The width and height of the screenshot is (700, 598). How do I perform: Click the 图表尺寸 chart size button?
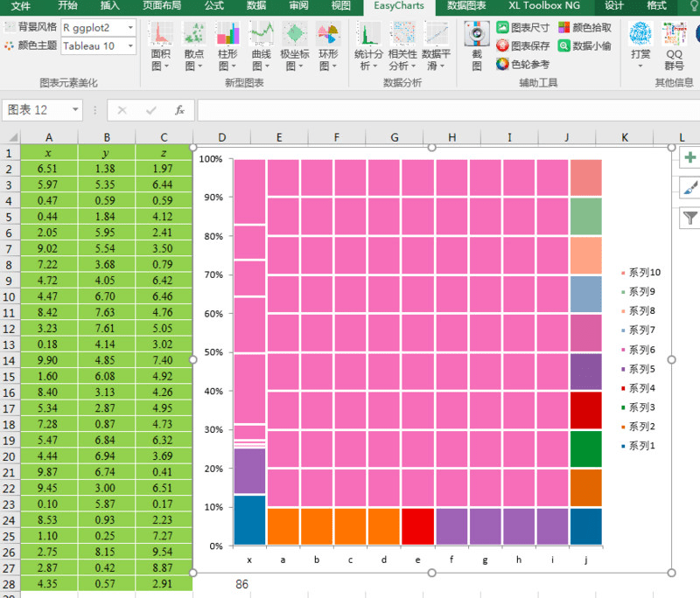tap(522, 28)
